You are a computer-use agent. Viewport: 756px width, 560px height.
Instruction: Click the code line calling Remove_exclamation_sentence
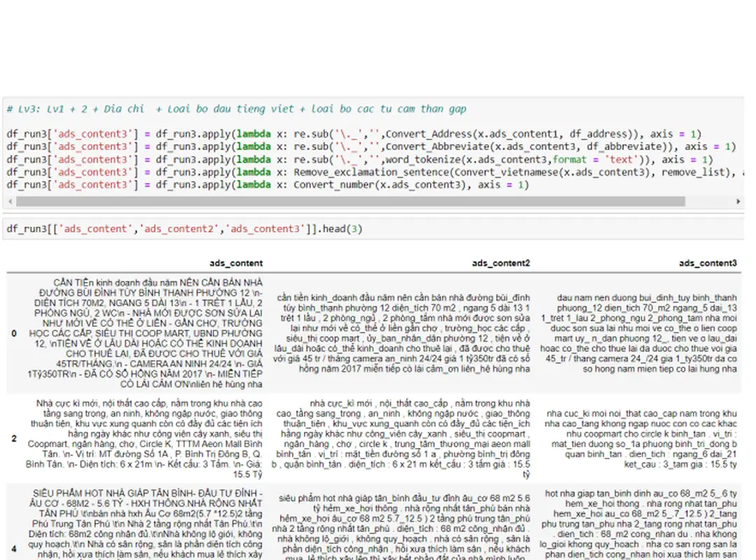click(x=371, y=172)
